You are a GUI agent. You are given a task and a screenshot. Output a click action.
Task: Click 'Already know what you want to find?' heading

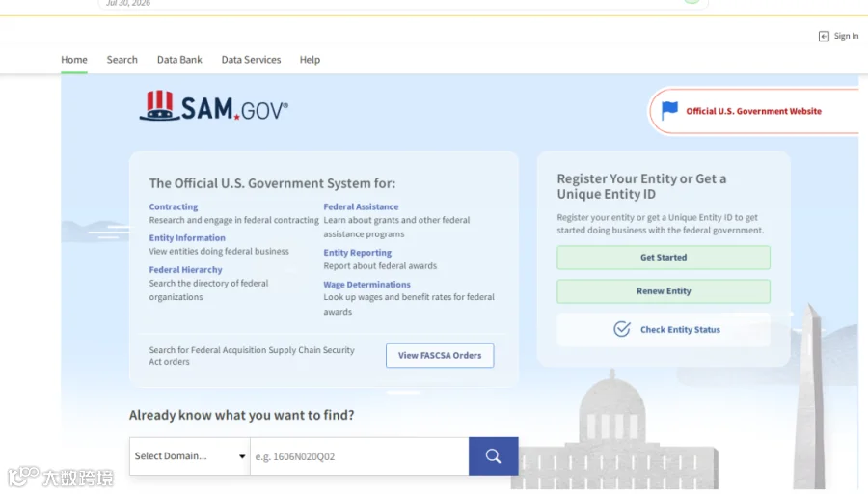tap(241, 415)
